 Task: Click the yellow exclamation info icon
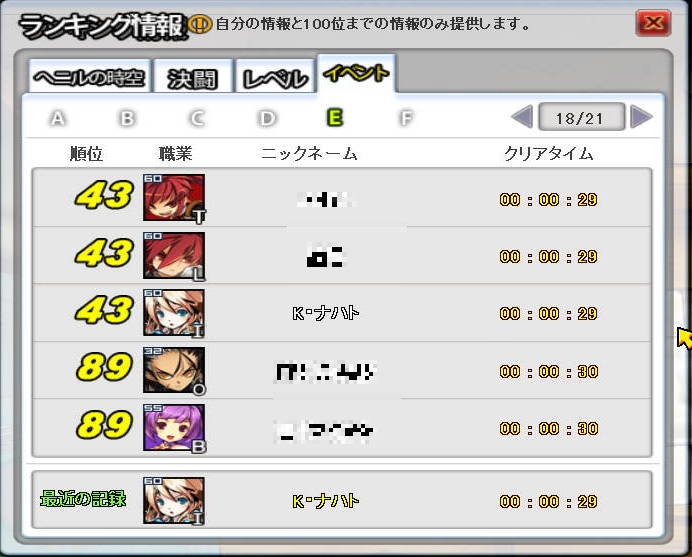tap(199, 25)
